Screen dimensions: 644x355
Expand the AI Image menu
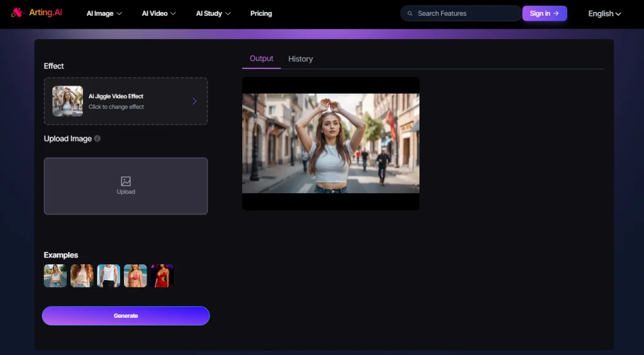[x=104, y=14]
